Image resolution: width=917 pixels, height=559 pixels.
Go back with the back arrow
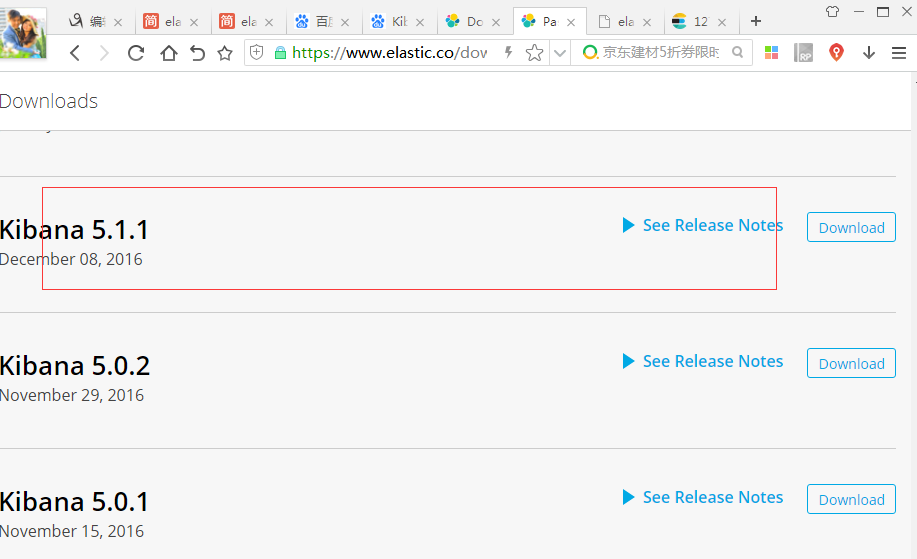pos(75,53)
